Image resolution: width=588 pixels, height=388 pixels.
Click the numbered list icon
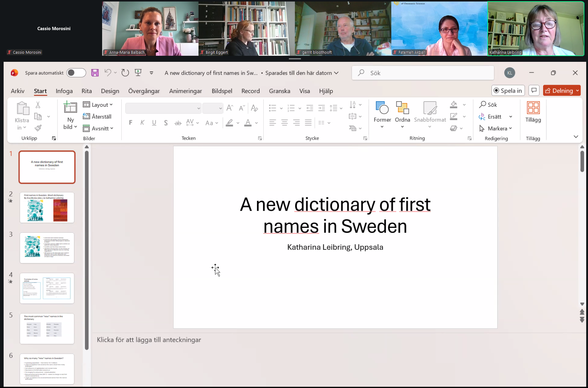(x=291, y=108)
